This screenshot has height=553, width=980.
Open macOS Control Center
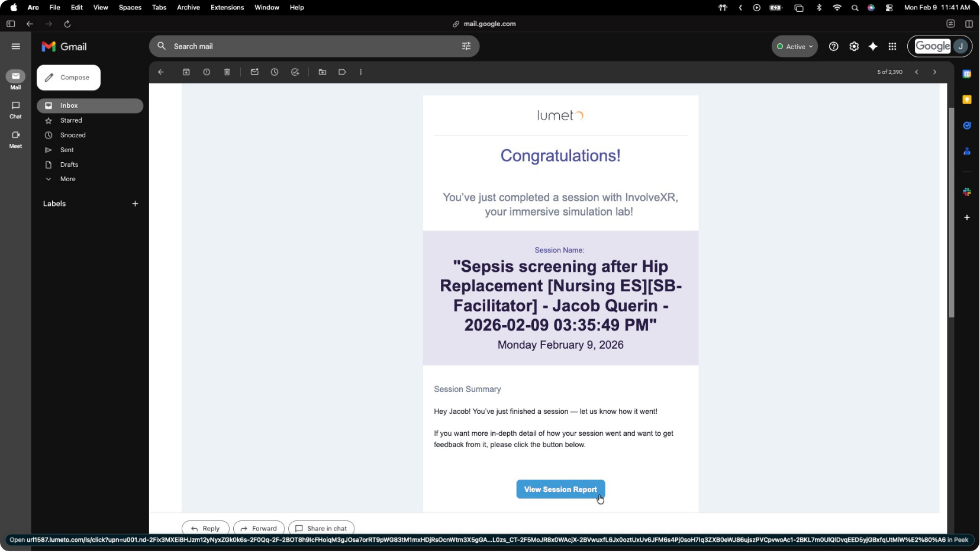pyautogui.click(x=889, y=8)
